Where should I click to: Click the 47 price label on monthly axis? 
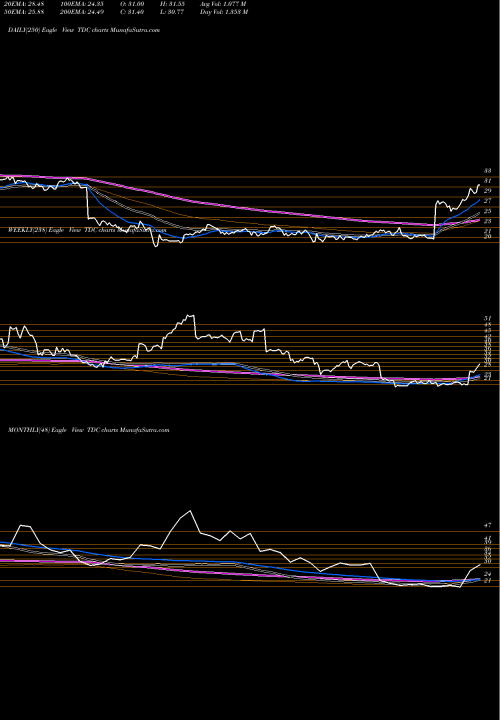(x=488, y=525)
